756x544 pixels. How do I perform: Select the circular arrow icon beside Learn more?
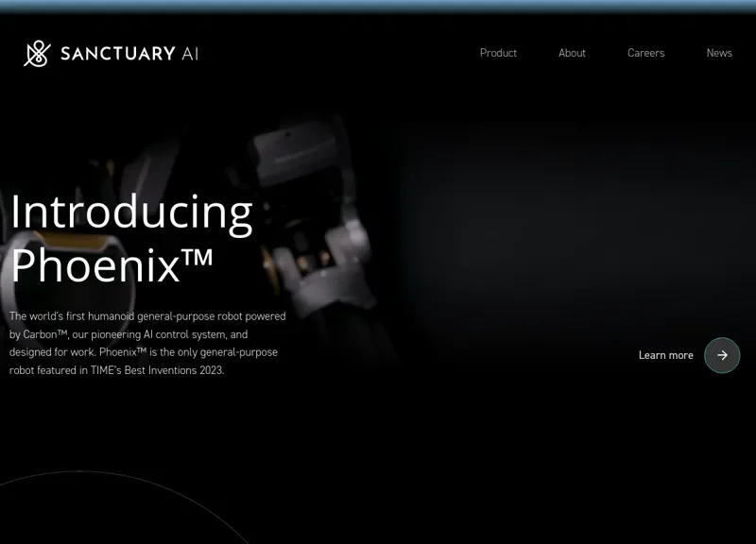click(721, 355)
